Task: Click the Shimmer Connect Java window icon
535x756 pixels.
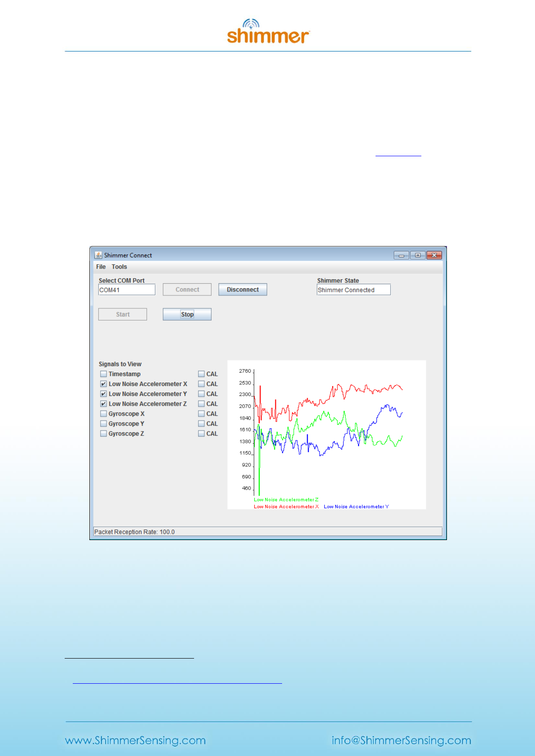Action: pos(98,255)
